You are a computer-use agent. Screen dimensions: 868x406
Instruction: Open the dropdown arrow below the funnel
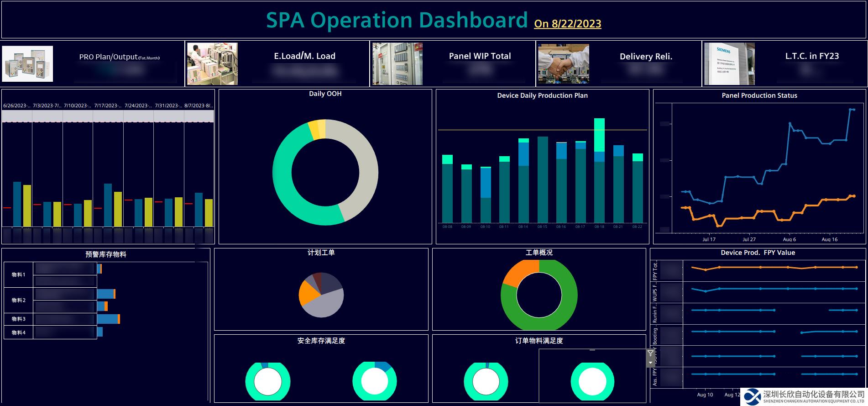point(650,363)
